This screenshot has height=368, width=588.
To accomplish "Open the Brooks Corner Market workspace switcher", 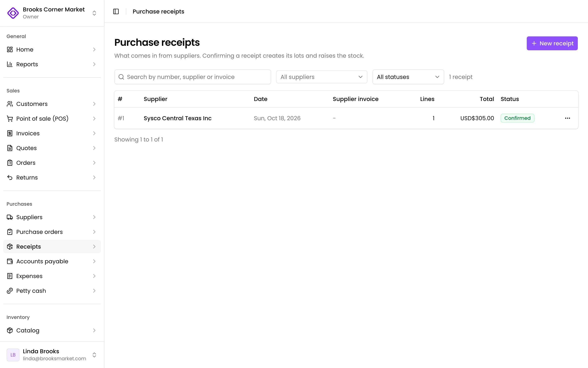I will (x=52, y=13).
